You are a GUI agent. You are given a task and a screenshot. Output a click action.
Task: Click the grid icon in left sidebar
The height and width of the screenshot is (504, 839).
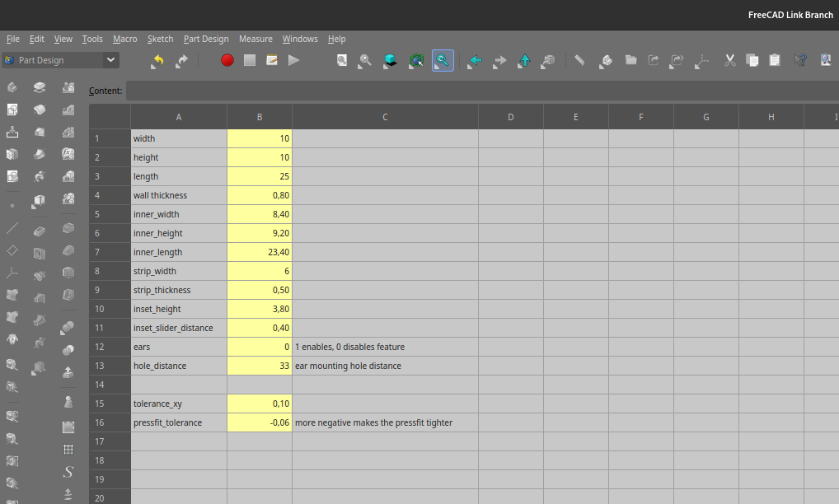(68, 450)
